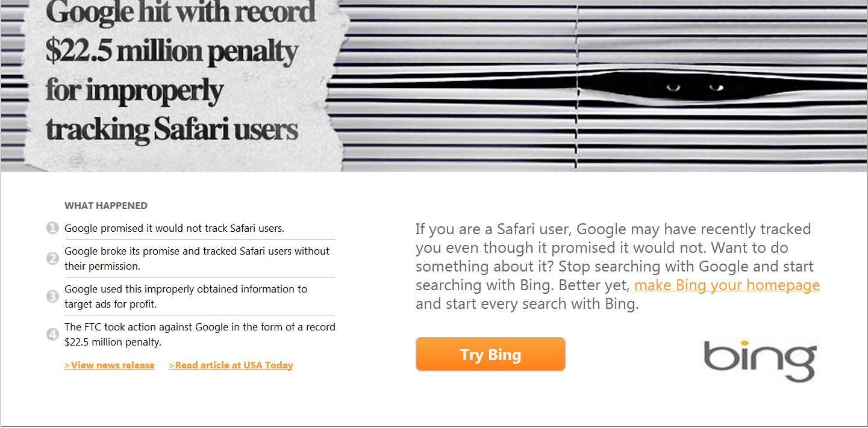
Task: Click 'The FTC took action' list item
Action: [199, 334]
